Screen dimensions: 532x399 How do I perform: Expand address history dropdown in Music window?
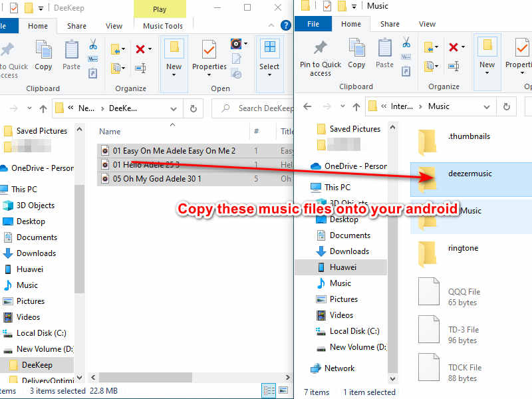coord(487,106)
